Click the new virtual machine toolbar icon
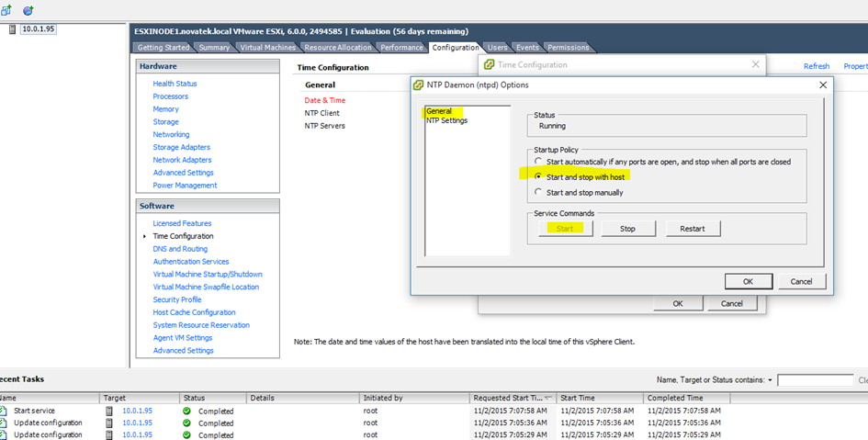The width and height of the screenshot is (868, 440). (x=6, y=10)
